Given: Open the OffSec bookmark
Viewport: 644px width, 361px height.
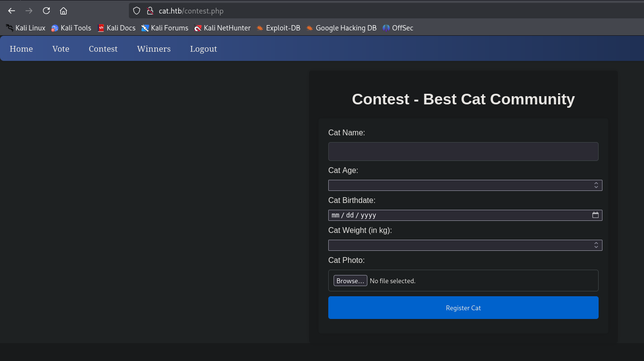Looking at the screenshot, I should pos(398,28).
